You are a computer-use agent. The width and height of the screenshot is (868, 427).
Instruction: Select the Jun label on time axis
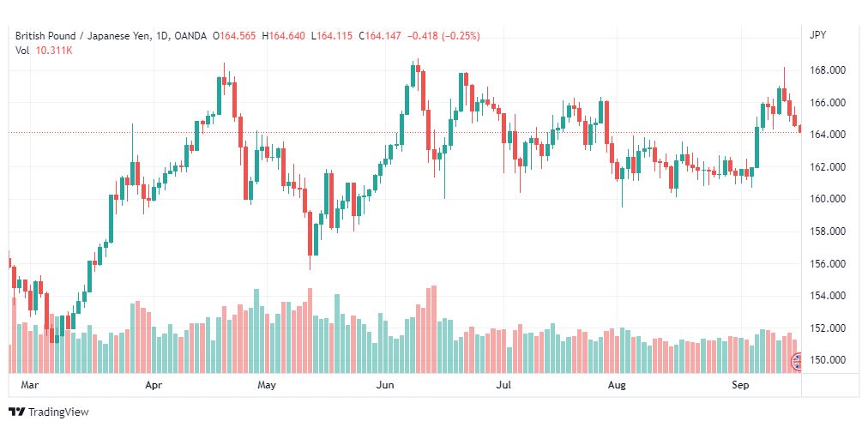pyautogui.click(x=383, y=385)
